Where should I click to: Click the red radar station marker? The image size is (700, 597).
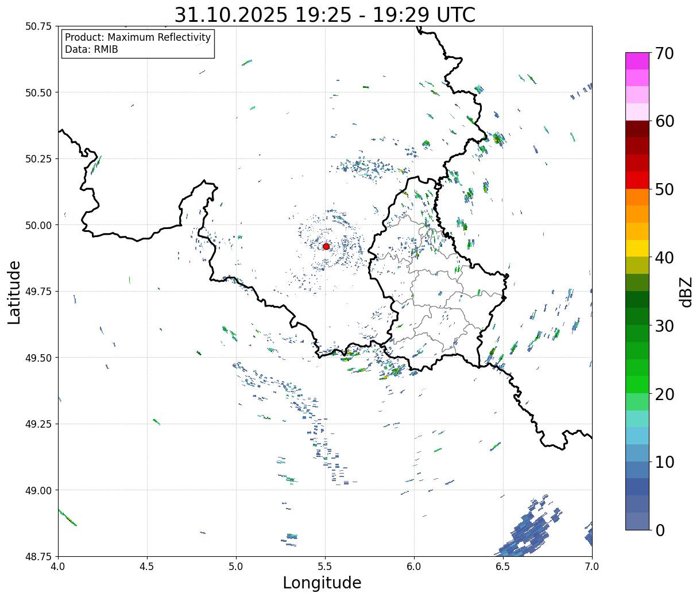(326, 246)
